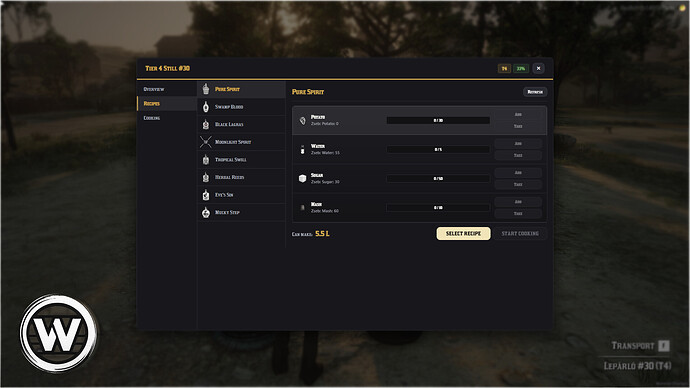
Task: Select the Moonlight Spirit crossed icon
Action: tap(206, 142)
